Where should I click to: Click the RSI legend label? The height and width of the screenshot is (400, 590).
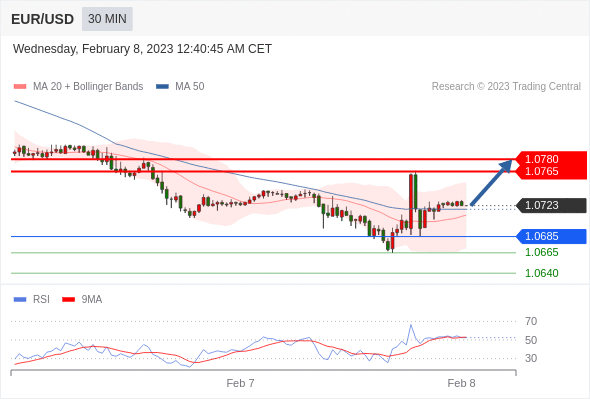41,300
